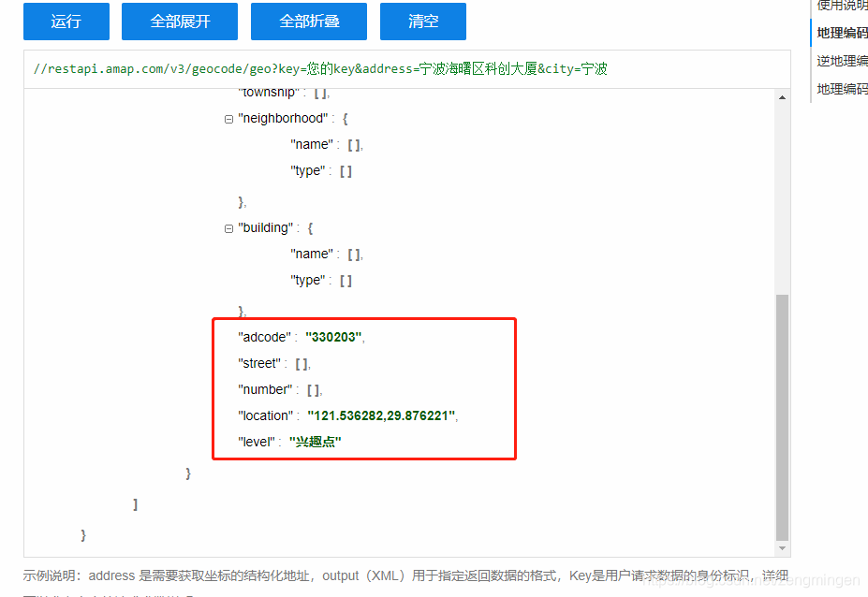The image size is (868, 597).
Task: Click the "street" key
Action: (259, 363)
